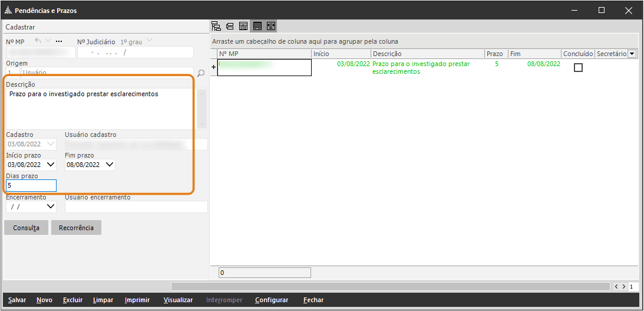This screenshot has width=644, height=311.
Task: Click the second grid layout icon
Action: pos(229,26)
